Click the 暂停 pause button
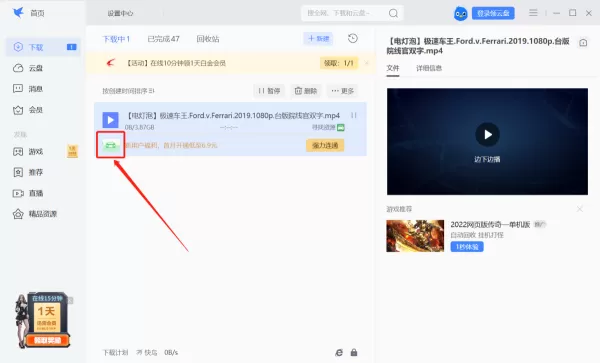600x363 pixels. (x=269, y=91)
